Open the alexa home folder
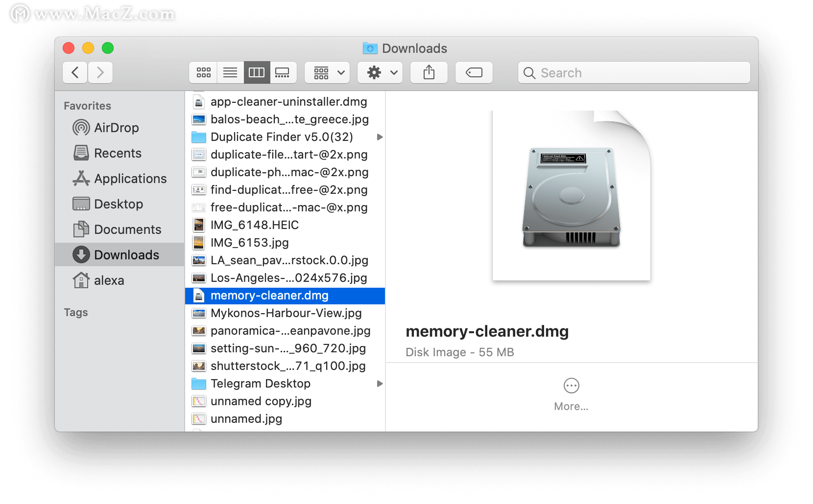The width and height of the screenshot is (813, 504). point(120,280)
